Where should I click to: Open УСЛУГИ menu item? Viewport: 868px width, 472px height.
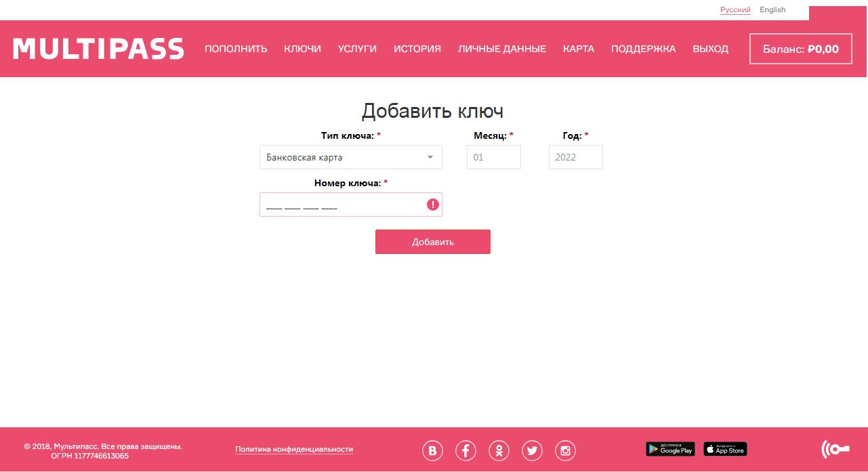point(357,49)
